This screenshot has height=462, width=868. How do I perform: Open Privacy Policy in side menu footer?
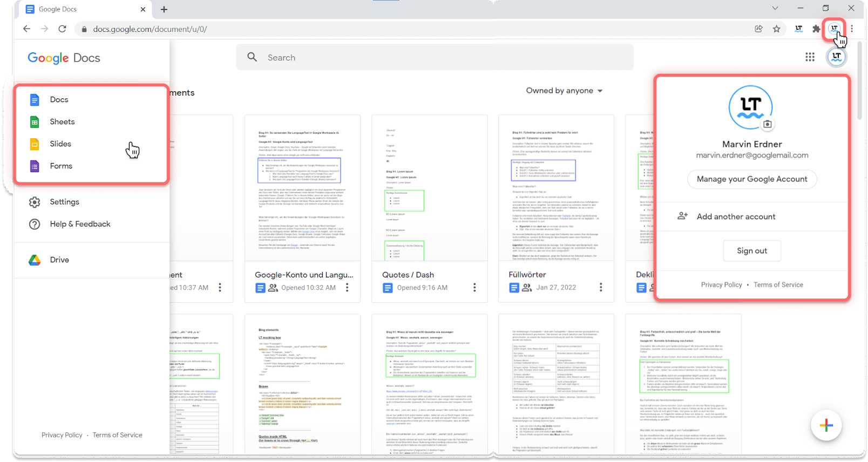(62, 435)
